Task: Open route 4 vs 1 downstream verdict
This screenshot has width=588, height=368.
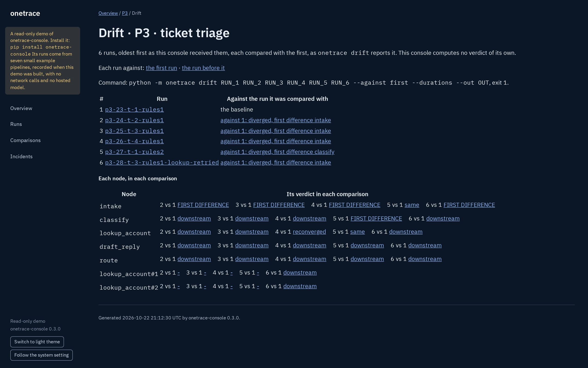Action: [309, 259]
